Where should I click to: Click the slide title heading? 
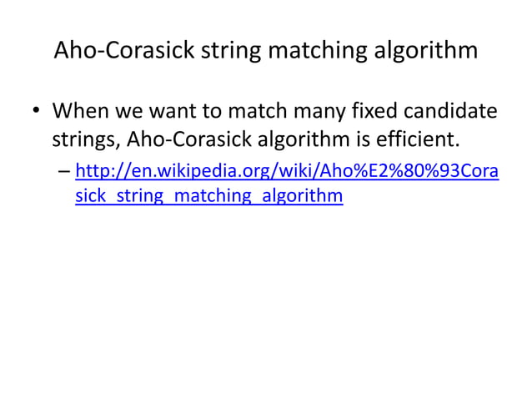coord(265,51)
